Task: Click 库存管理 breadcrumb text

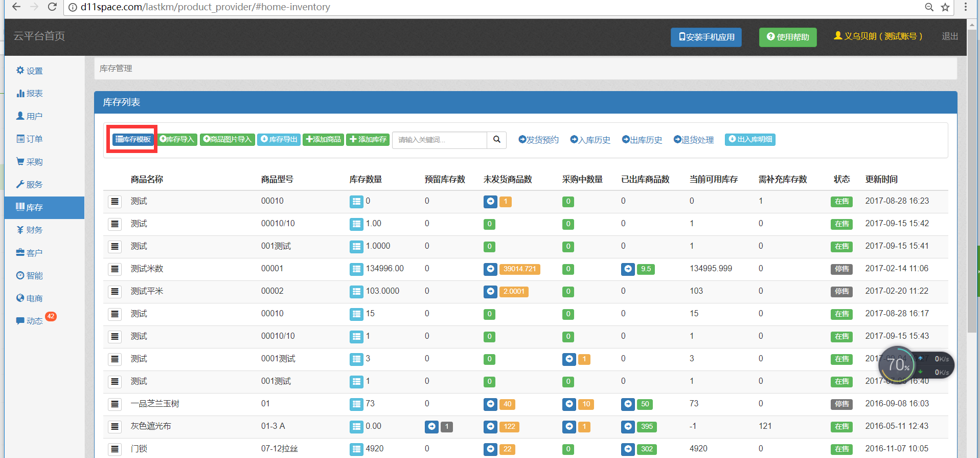Action: (x=116, y=69)
